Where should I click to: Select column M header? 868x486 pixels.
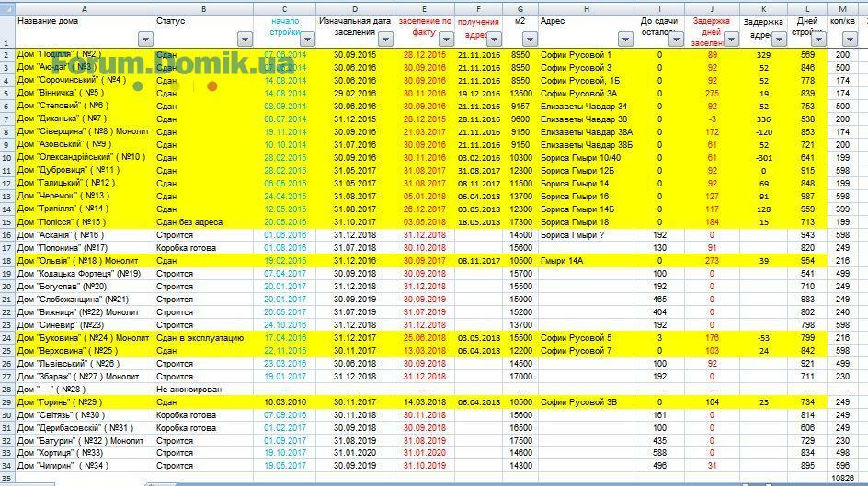842,9
